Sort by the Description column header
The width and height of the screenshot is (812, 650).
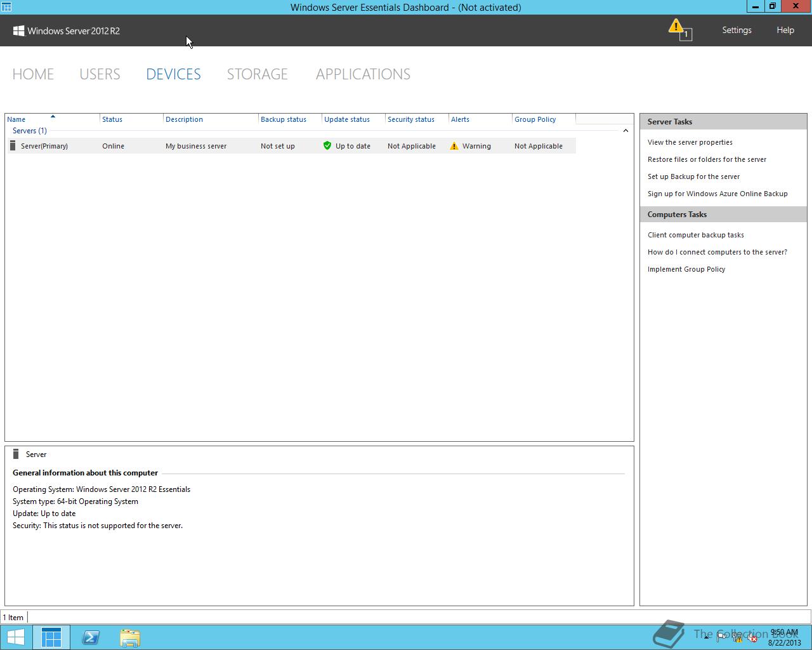point(211,119)
